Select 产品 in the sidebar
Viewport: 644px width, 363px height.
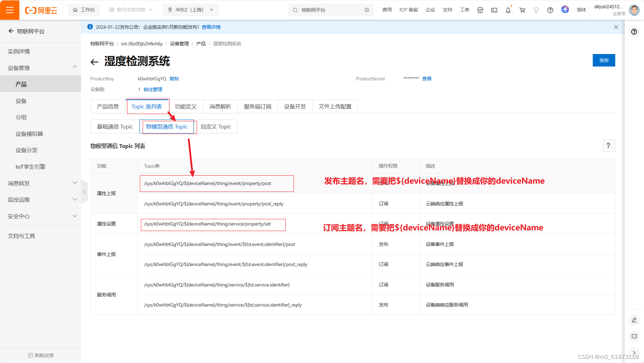[x=41, y=84]
